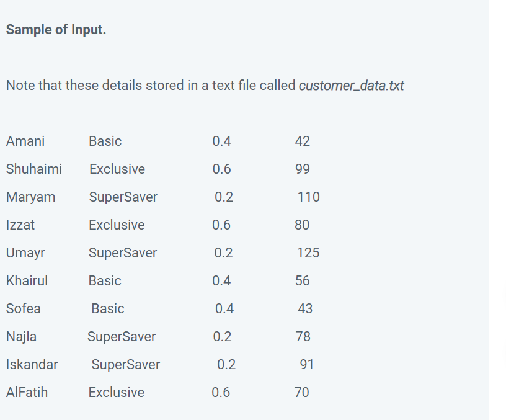The height and width of the screenshot is (420, 506).
Task: Select the name Izzat
Action: [x=20, y=225]
